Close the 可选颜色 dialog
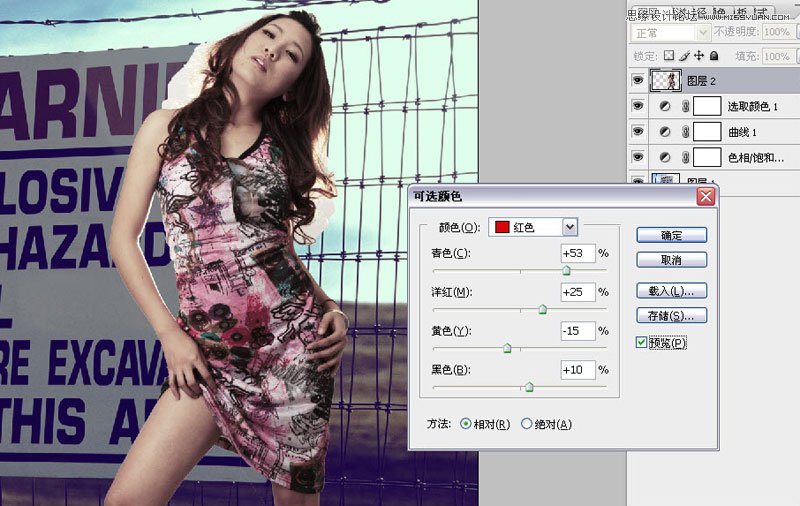This screenshot has height=506, width=800. click(706, 196)
